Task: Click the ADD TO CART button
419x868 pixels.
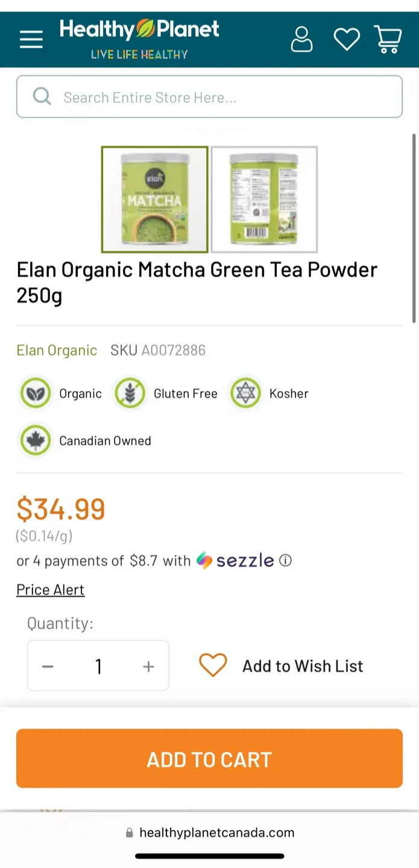Action: click(209, 758)
